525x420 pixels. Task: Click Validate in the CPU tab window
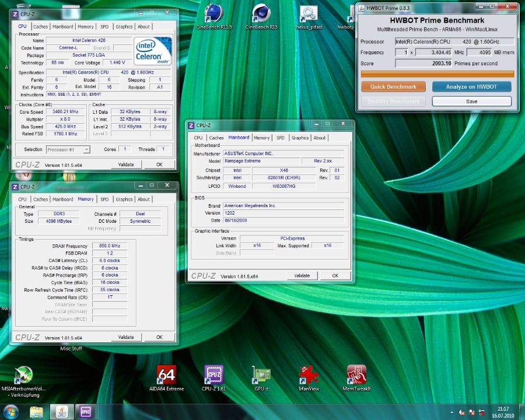(x=126, y=164)
